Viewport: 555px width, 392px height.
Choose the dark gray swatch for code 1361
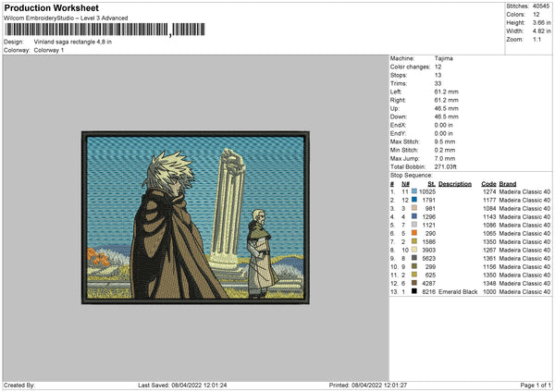click(414, 258)
